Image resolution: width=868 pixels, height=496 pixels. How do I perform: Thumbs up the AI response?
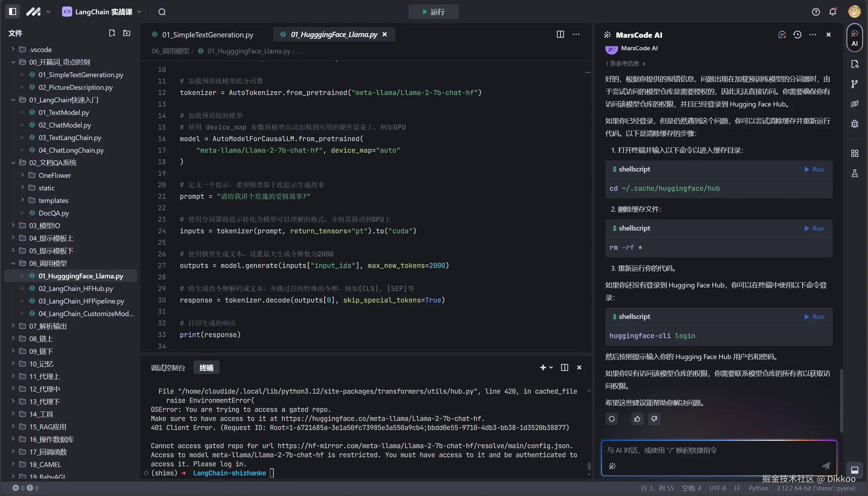click(x=637, y=419)
